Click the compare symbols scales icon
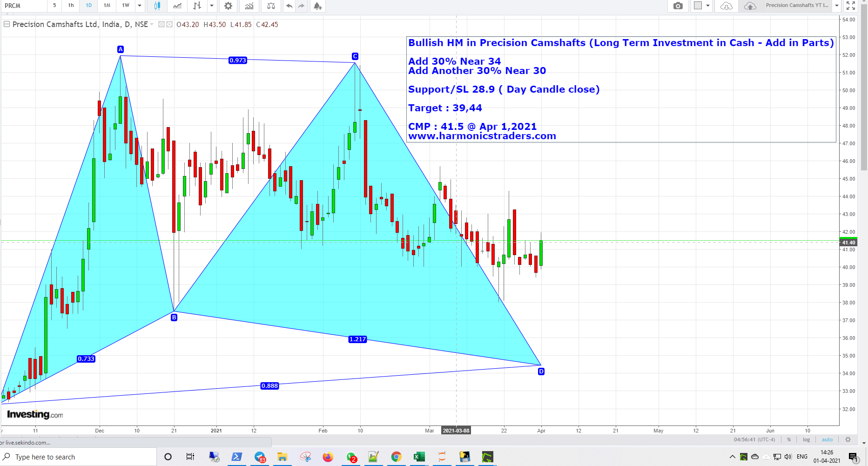Viewport: 868px width, 466px height. coord(271,6)
